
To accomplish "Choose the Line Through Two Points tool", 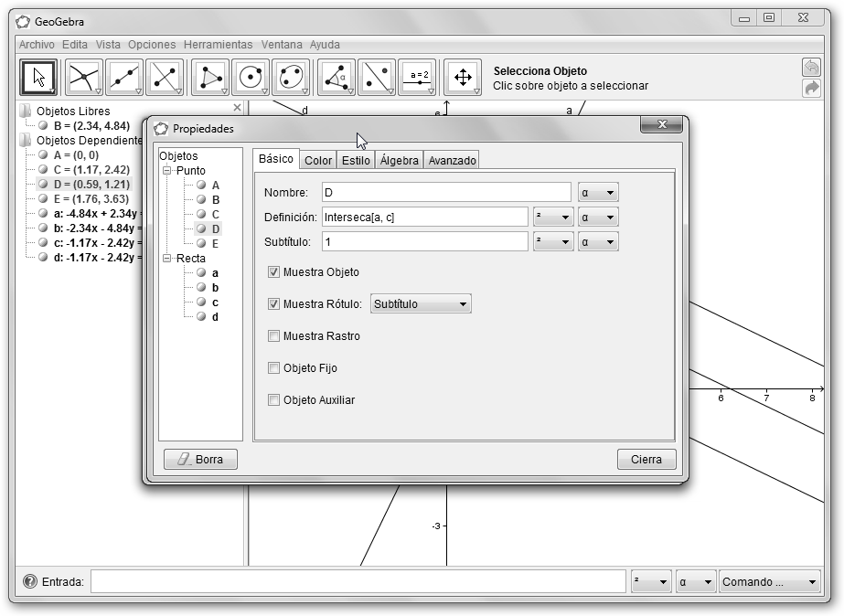I will tap(123, 78).
